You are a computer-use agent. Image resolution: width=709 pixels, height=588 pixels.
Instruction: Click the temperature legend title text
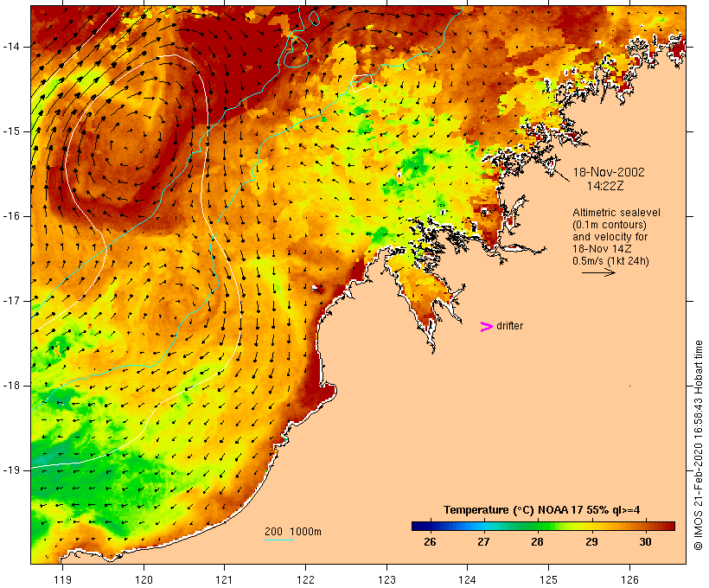[542, 510]
